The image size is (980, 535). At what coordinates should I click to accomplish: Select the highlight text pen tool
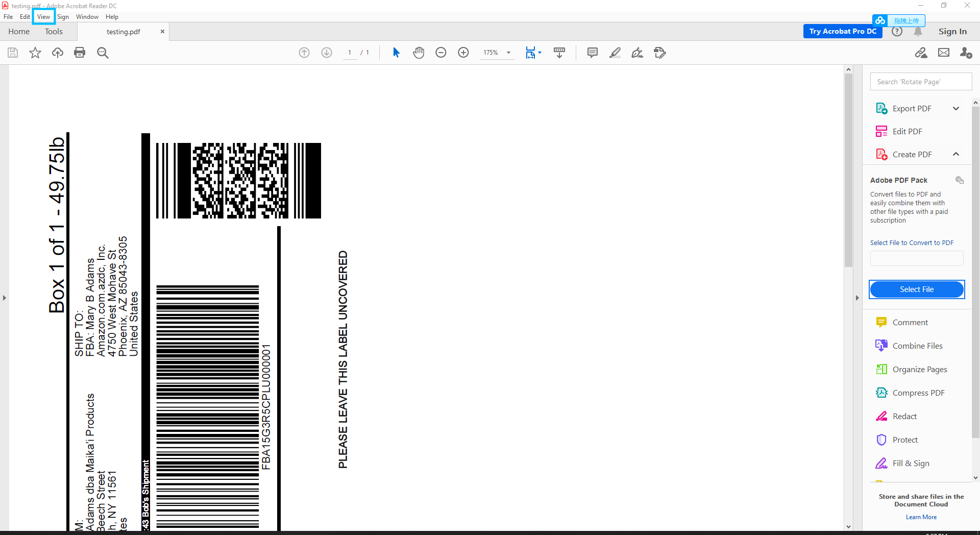point(615,53)
